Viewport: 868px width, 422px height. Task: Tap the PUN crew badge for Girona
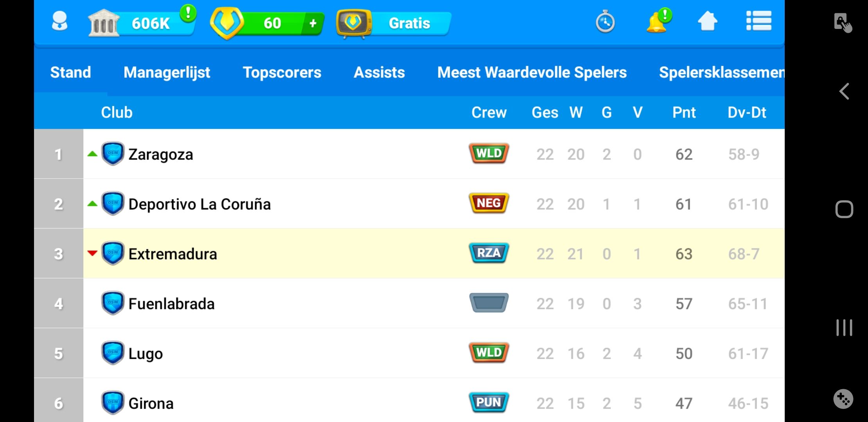tap(489, 402)
